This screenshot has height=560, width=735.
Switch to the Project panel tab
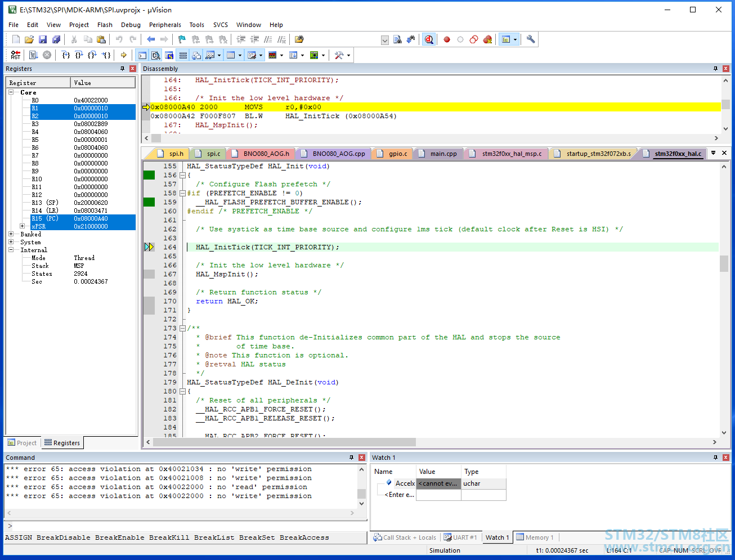click(22, 443)
